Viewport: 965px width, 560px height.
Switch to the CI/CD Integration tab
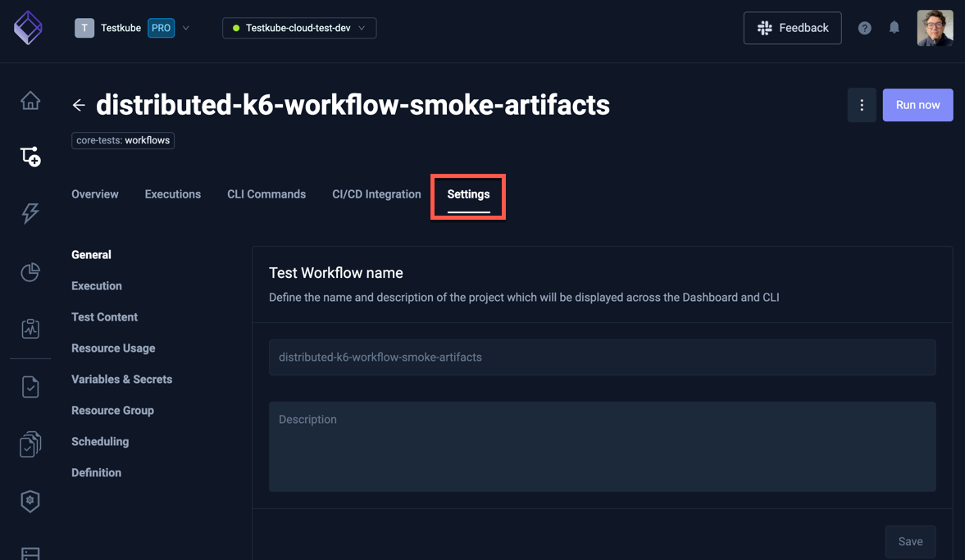[x=376, y=194]
